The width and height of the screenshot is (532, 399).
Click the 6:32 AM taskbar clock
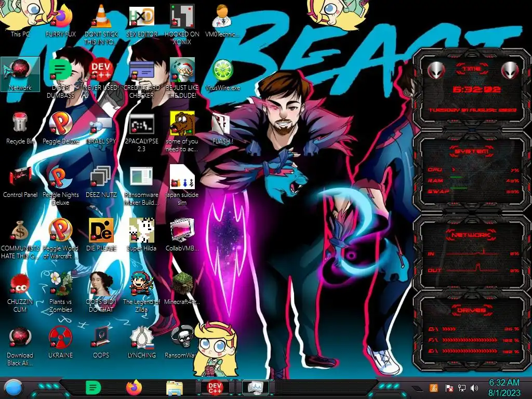[x=504, y=388]
